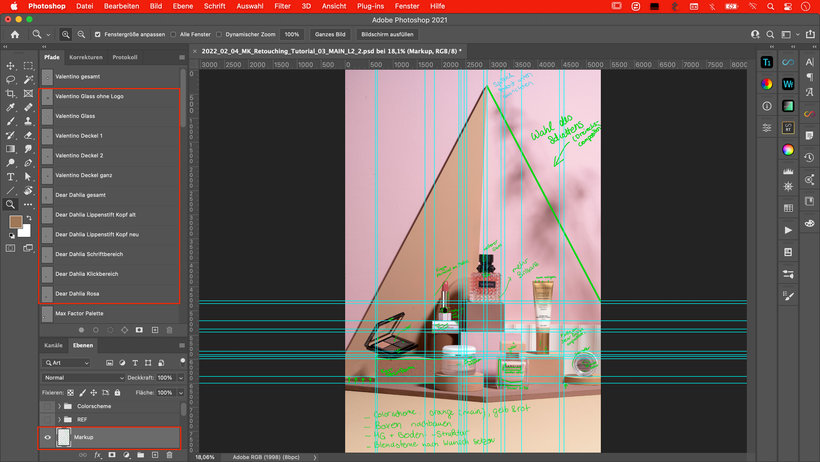
Task: Add a layer mask in Ebenen panel
Action: point(112,455)
